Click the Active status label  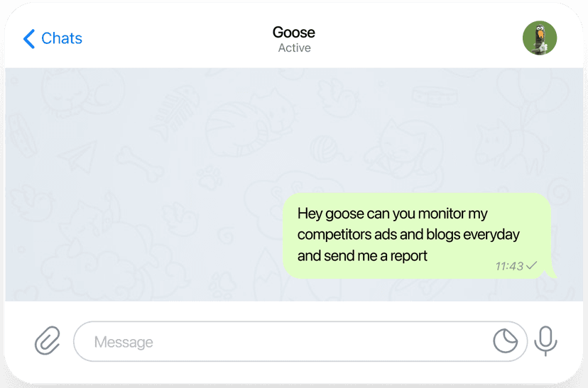294,48
